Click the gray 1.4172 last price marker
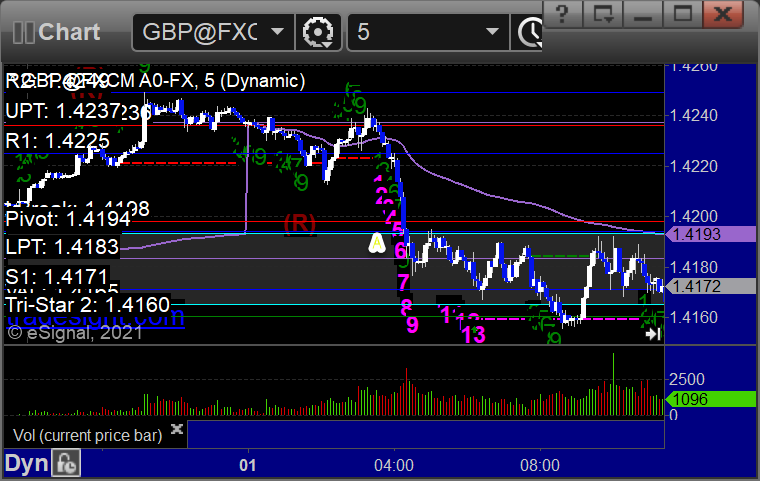This screenshot has width=760, height=481. point(711,286)
